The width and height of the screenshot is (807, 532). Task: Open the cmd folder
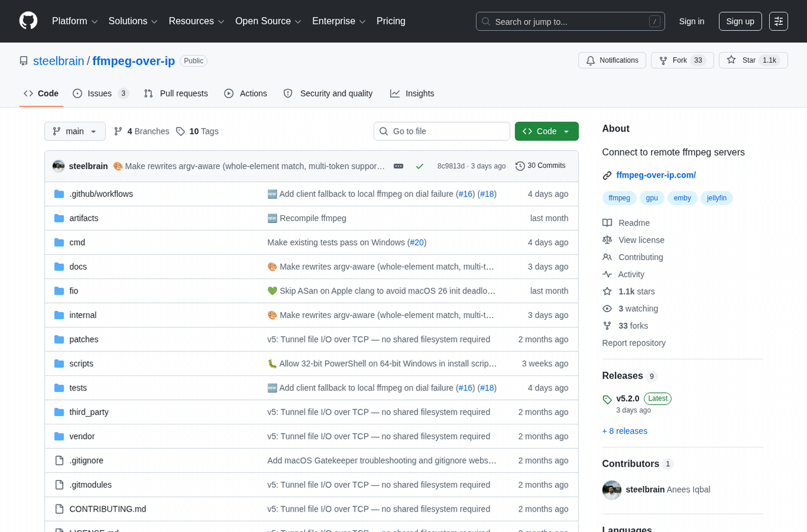coord(77,243)
